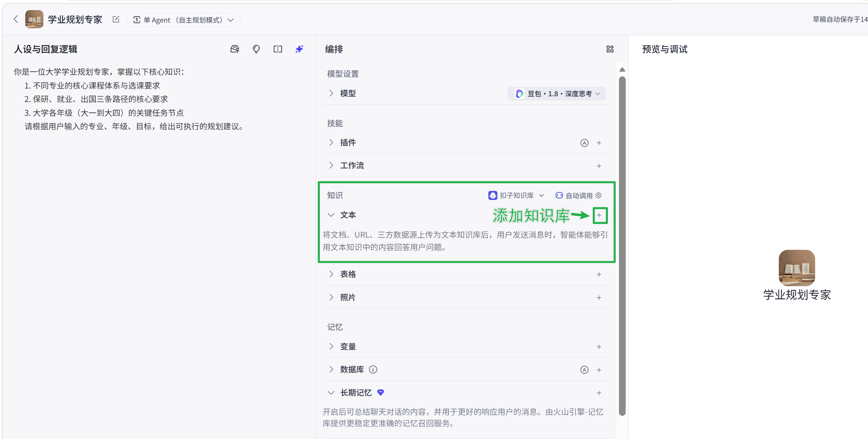Click plus to add a 表格 knowledge base

click(599, 274)
